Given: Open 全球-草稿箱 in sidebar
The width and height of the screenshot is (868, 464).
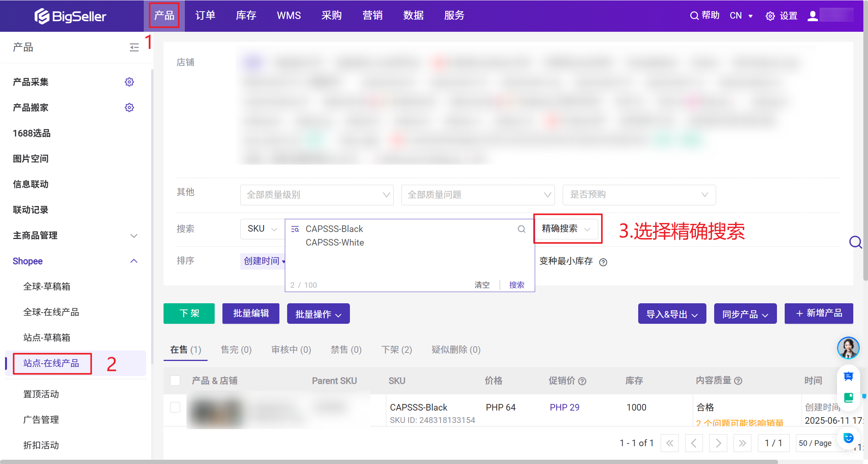Looking at the screenshot, I should coord(46,287).
